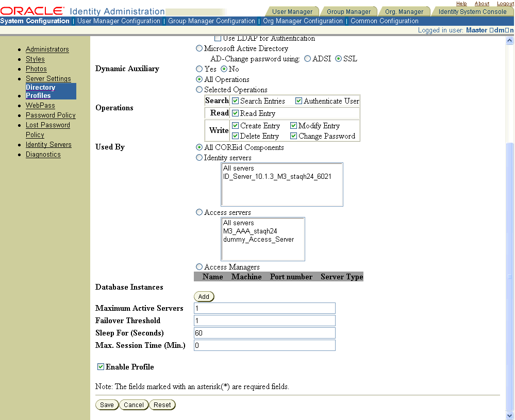Click the Logout link
515x420 pixels.
pyautogui.click(x=505, y=3)
